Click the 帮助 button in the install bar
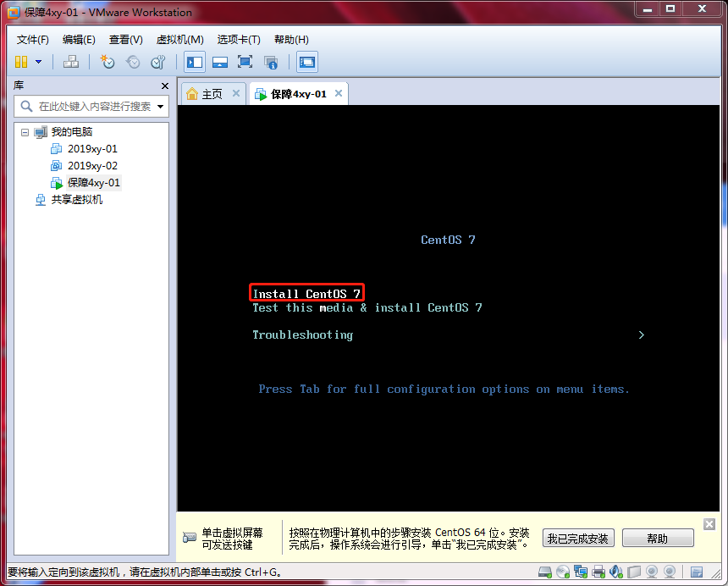728x586 pixels. [658, 539]
